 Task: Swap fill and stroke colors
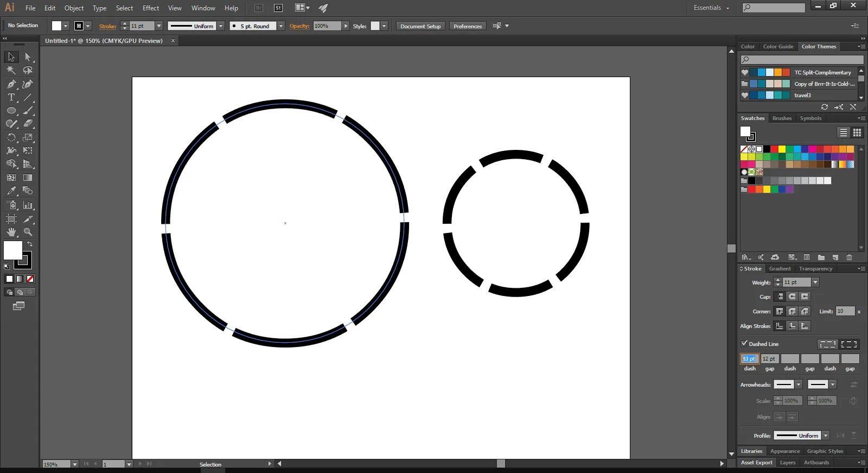[x=30, y=244]
